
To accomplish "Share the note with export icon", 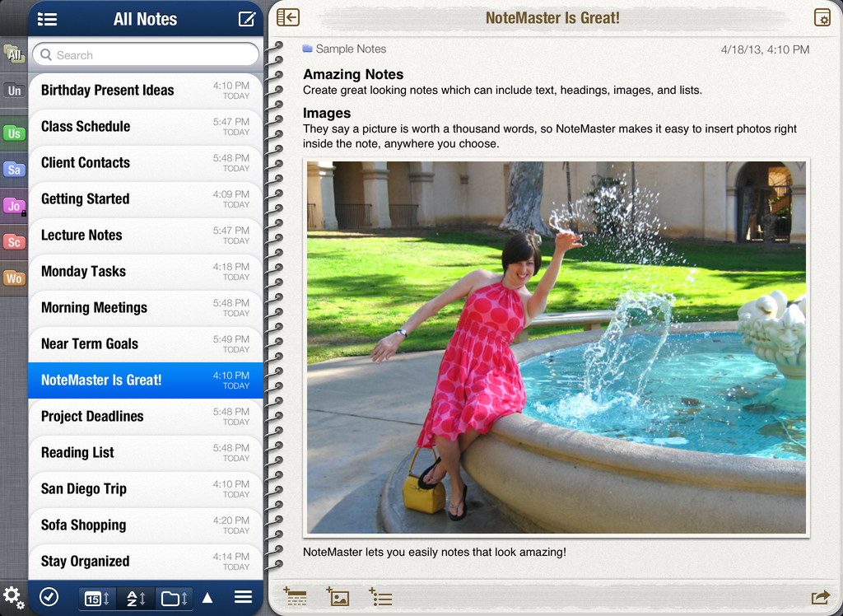I will click(x=821, y=597).
